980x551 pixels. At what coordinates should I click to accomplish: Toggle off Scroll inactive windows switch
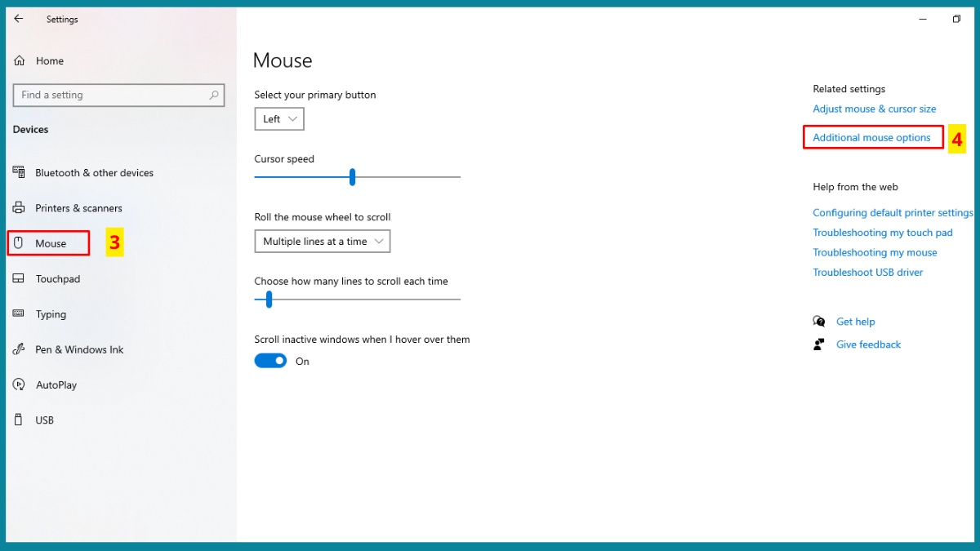270,361
